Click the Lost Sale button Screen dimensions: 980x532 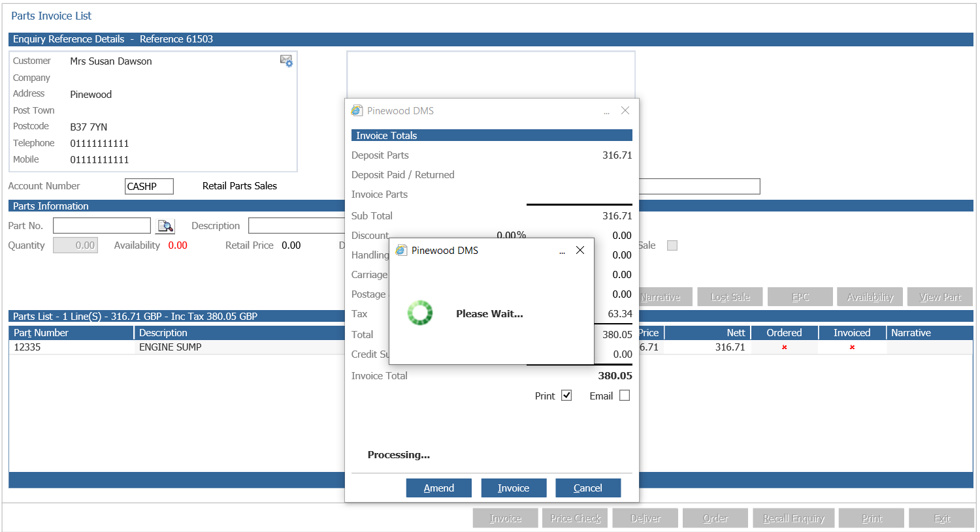tap(730, 297)
